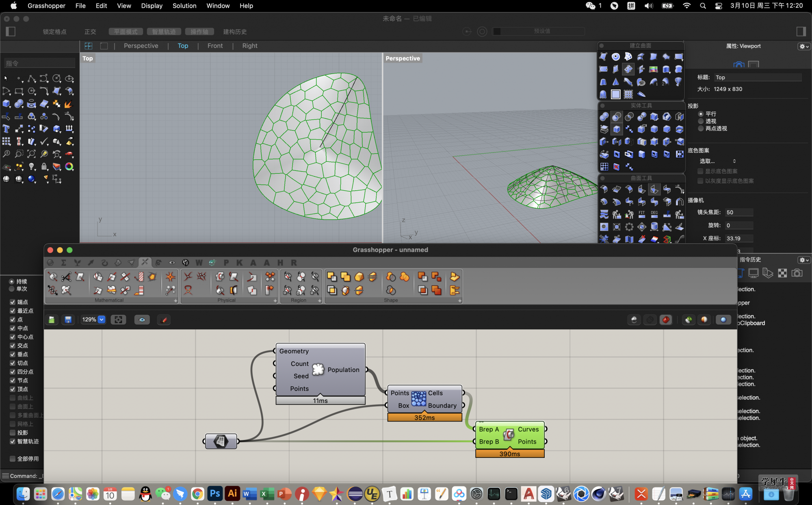Select the text object tool in Rhino toolbar
This screenshot has width=812, height=505.
click(x=6, y=129)
